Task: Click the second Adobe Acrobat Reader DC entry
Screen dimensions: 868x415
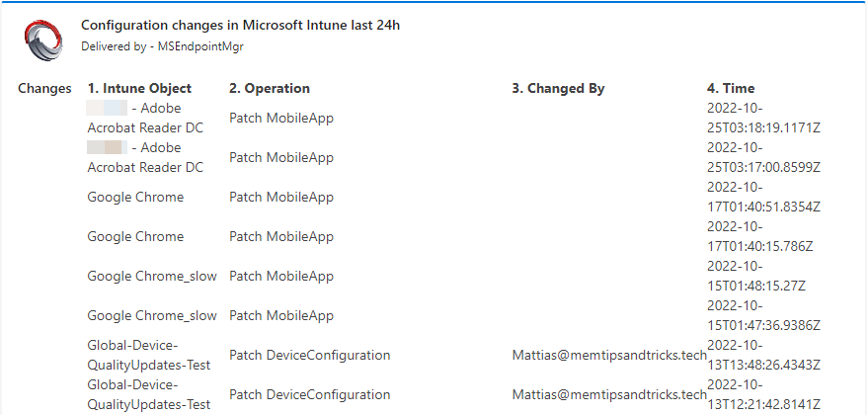Action: (x=145, y=157)
